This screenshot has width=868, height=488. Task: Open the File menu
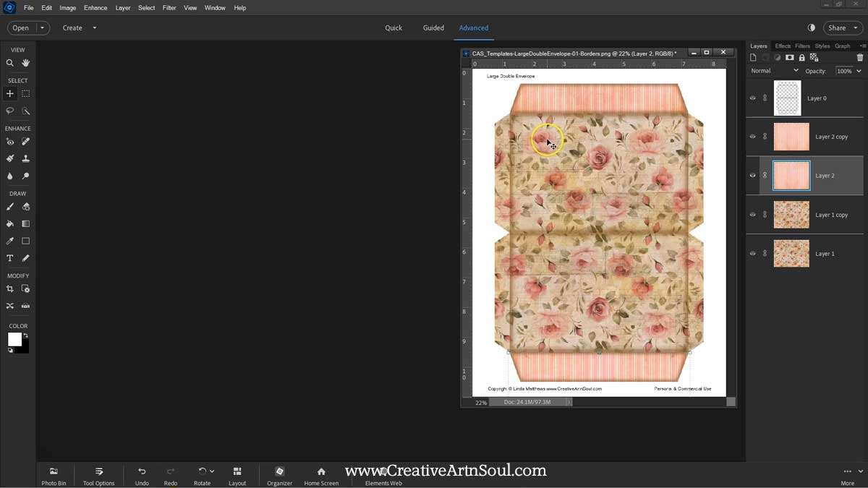(29, 8)
